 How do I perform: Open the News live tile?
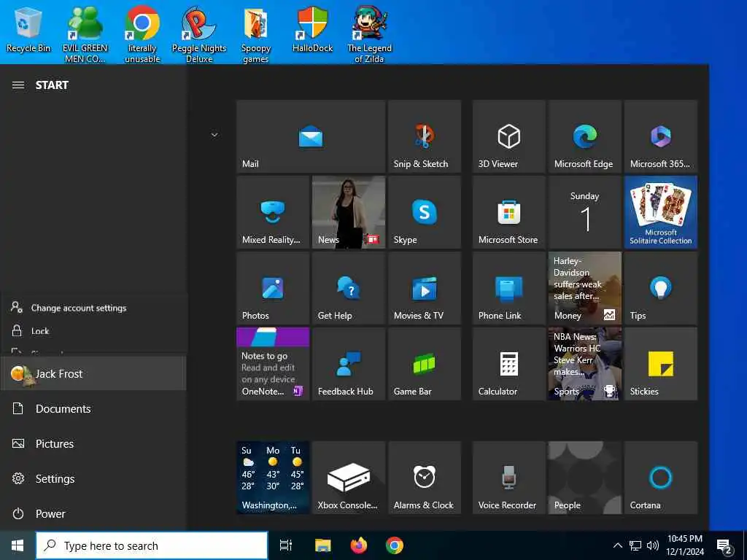(349, 212)
